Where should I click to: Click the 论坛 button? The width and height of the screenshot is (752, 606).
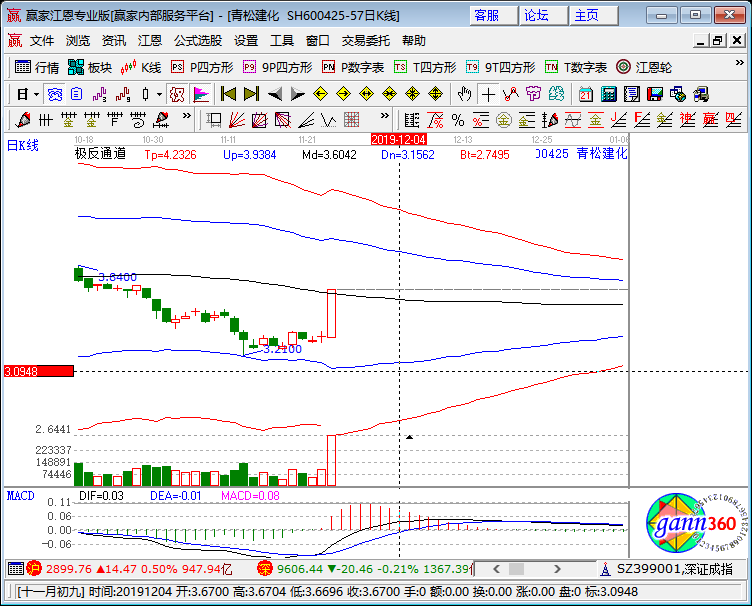point(543,16)
